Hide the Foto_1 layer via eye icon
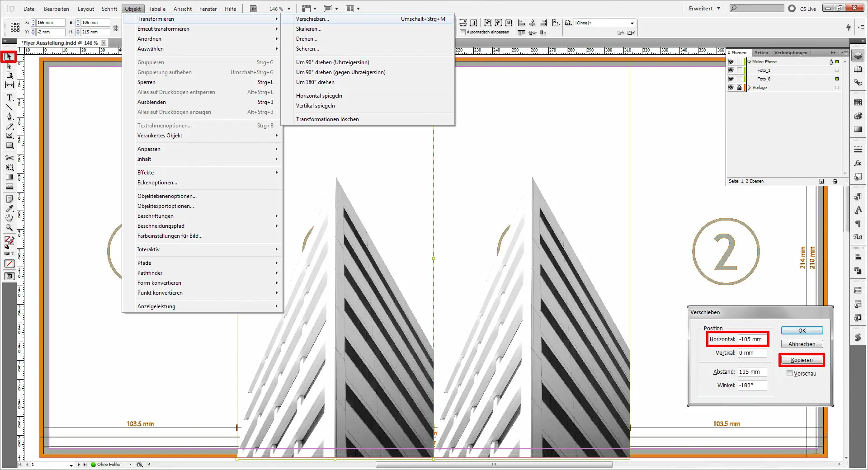868x470 pixels. pos(731,70)
